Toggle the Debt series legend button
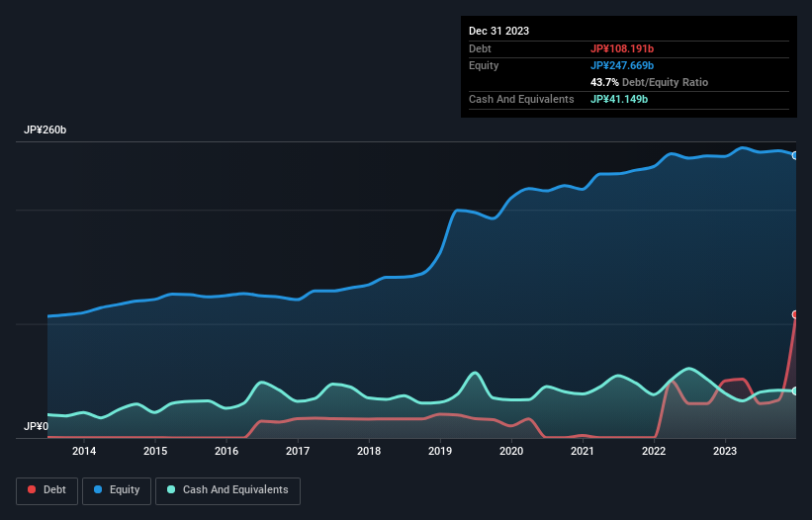This screenshot has width=812, height=520. click(x=47, y=490)
